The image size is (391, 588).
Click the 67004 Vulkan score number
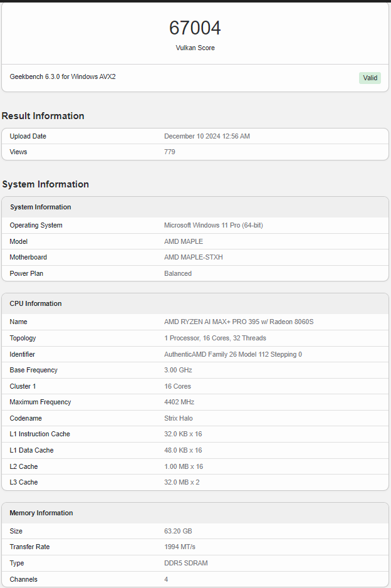point(195,28)
